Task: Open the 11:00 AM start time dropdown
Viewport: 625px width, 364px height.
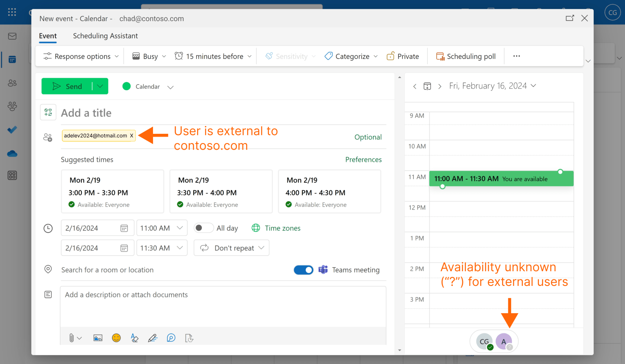Action: coord(162,228)
